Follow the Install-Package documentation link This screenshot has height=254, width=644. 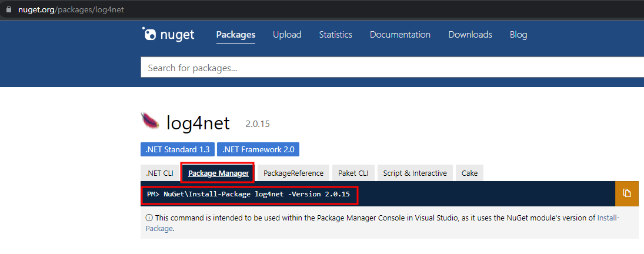point(608,218)
